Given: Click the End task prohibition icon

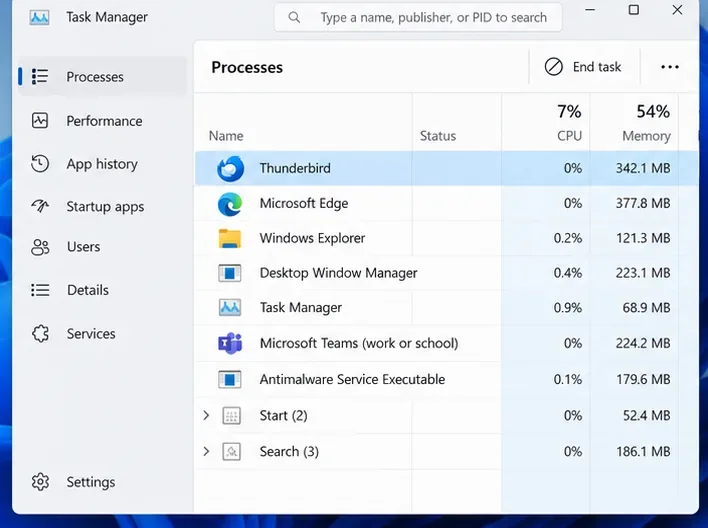Looking at the screenshot, I should click(x=554, y=67).
